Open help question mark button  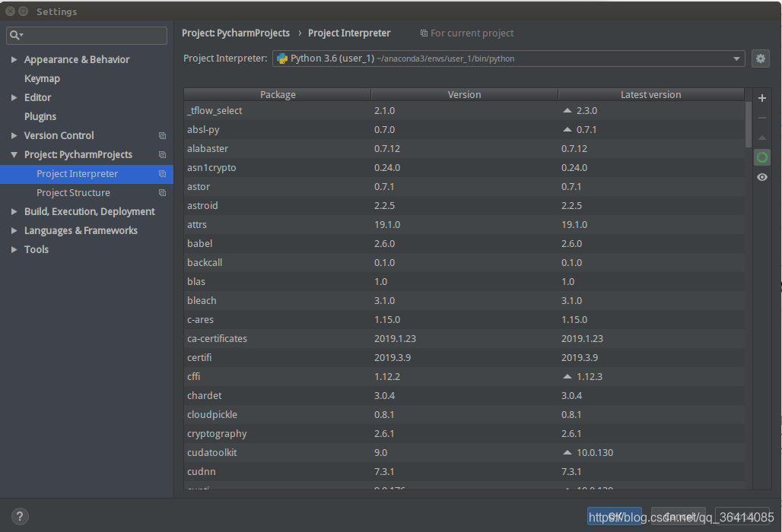pos(20,516)
